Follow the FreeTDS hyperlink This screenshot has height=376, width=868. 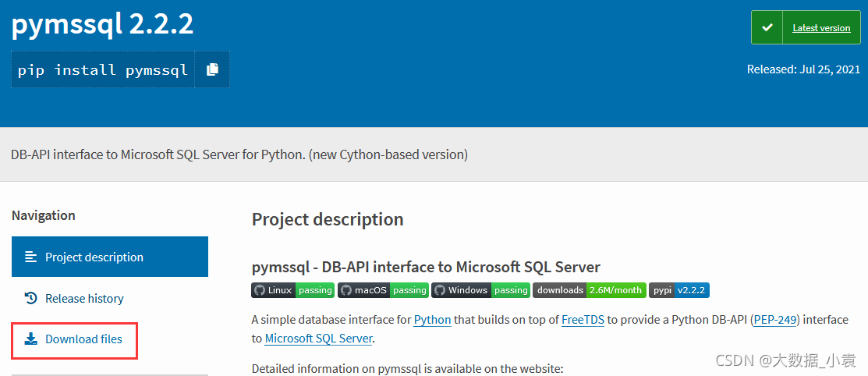[583, 320]
